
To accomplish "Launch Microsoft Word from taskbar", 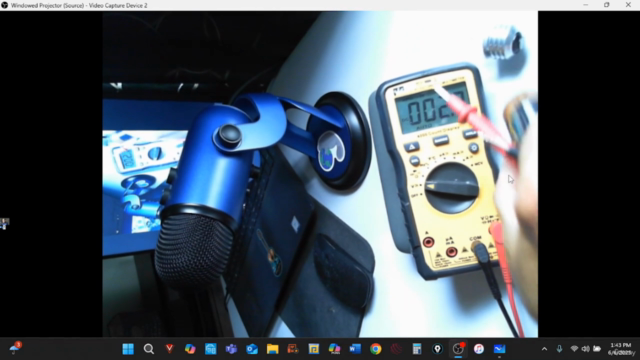I will coord(355,349).
